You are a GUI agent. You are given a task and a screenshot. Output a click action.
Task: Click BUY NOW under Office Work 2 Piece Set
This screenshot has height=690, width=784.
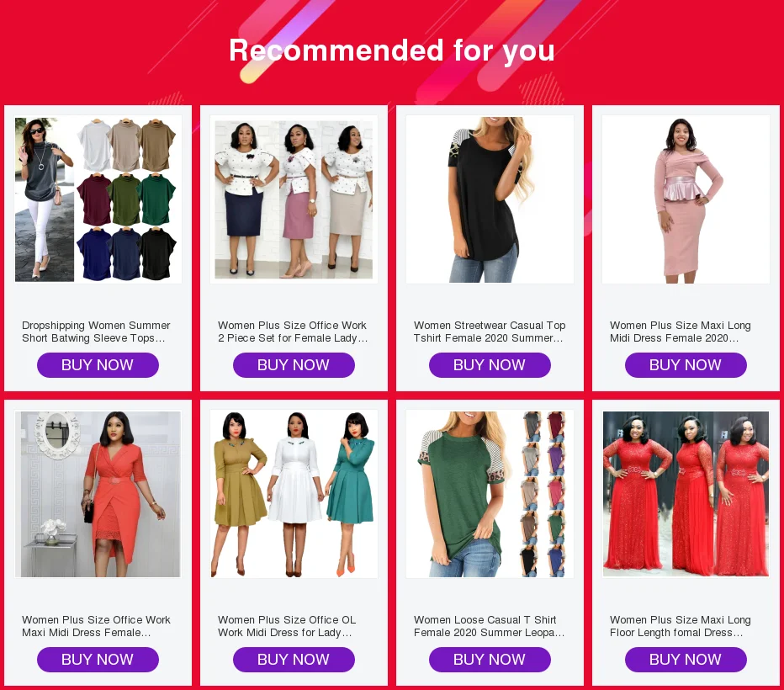pyautogui.click(x=294, y=365)
